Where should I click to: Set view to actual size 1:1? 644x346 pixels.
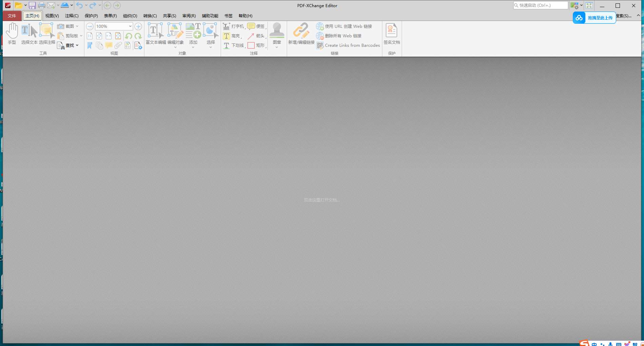[x=90, y=36]
